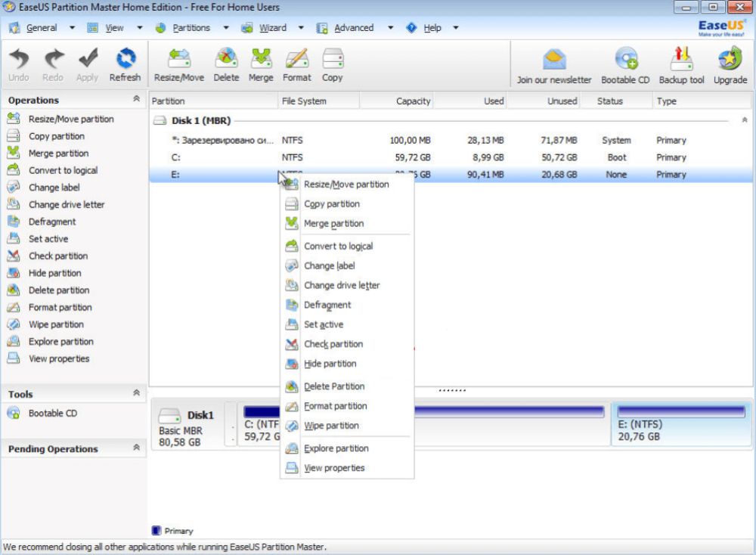Click Check partition in Operations sidebar

(58, 256)
